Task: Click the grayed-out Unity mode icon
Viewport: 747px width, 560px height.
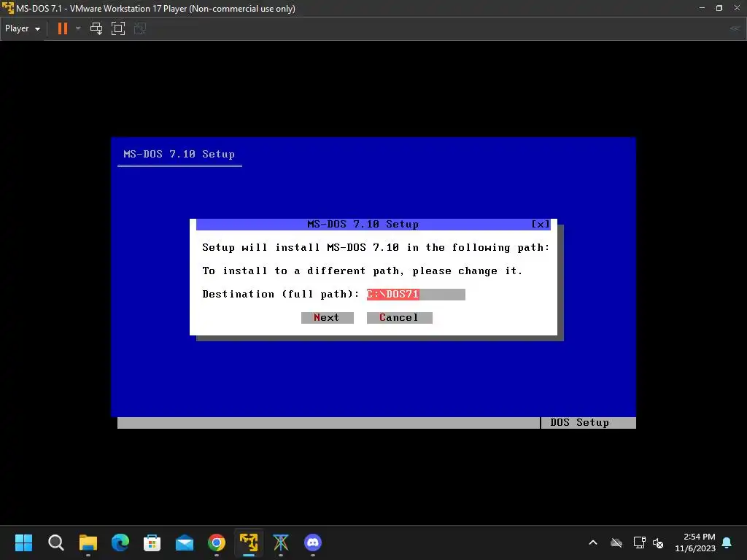Action: [x=140, y=28]
